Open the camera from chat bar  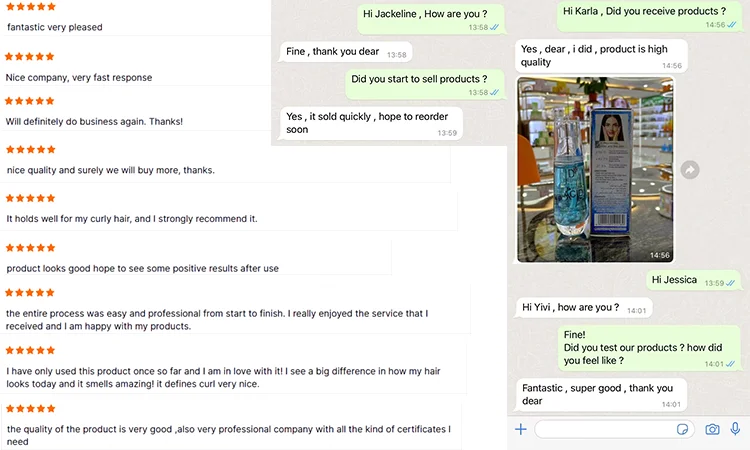coord(712,429)
